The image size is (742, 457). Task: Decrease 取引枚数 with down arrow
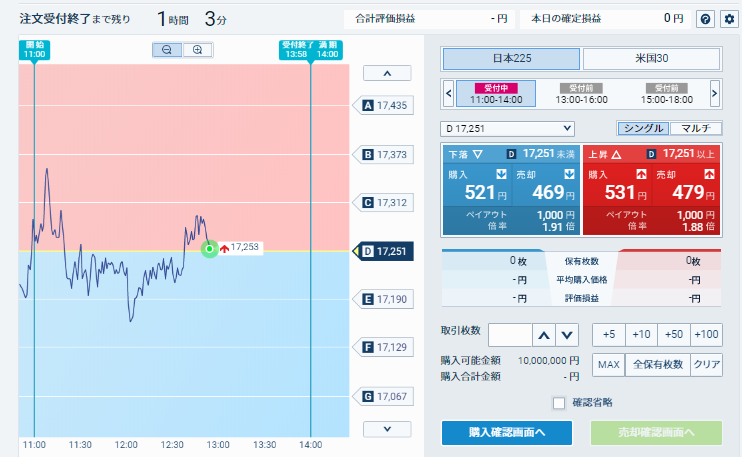click(567, 335)
